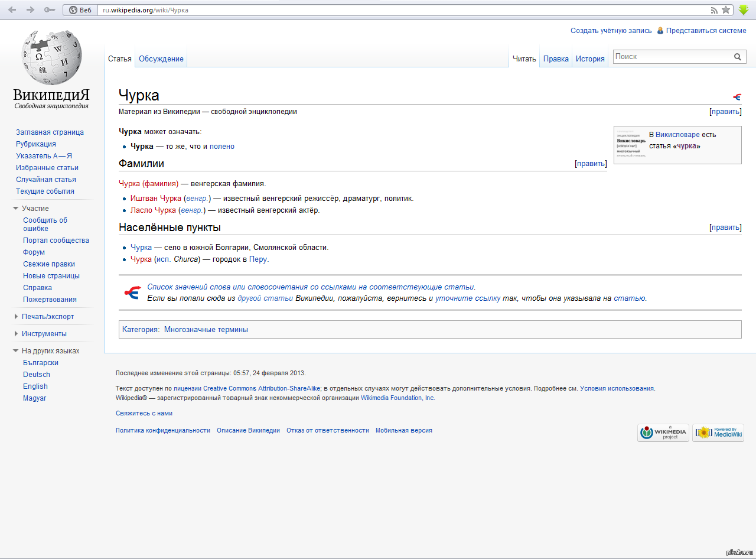Click the Веб globe badge in address bar
This screenshot has width=756, height=559.
tap(80, 10)
